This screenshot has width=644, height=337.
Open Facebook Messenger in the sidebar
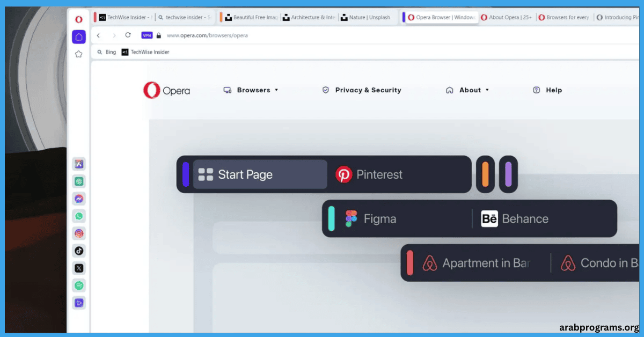(x=79, y=199)
